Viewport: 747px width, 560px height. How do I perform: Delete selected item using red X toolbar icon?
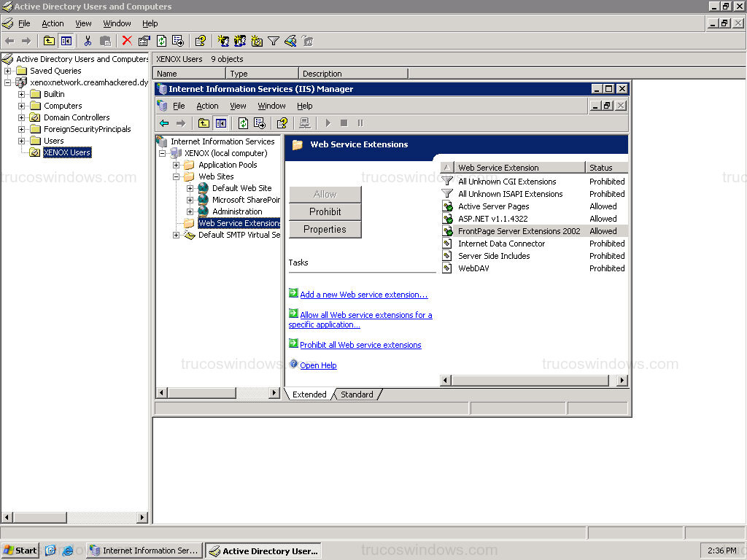(x=125, y=42)
